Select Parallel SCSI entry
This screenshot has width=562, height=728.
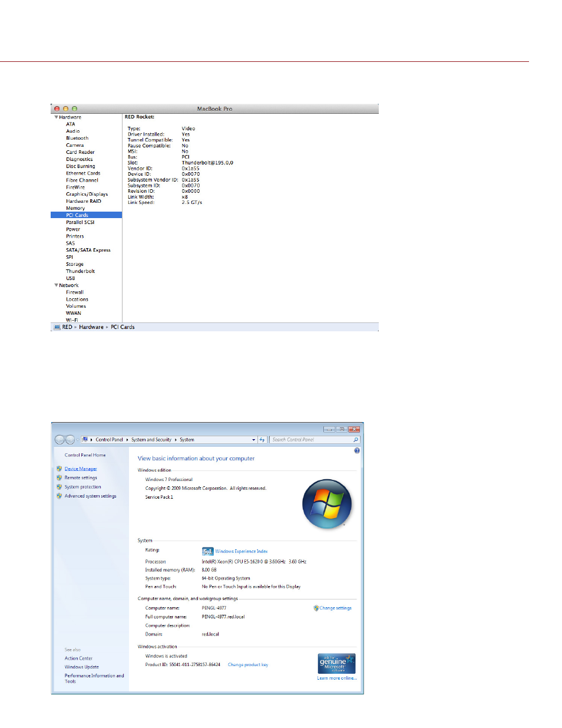(80, 222)
